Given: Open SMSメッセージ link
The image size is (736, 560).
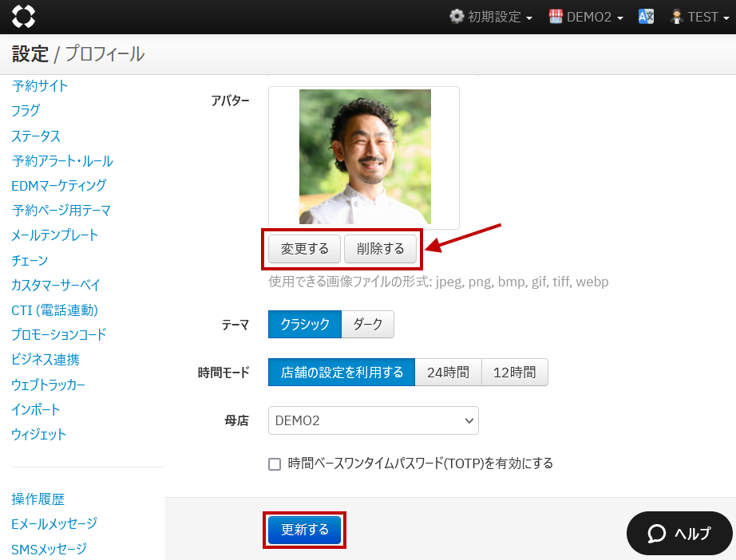Looking at the screenshot, I should point(49,549).
